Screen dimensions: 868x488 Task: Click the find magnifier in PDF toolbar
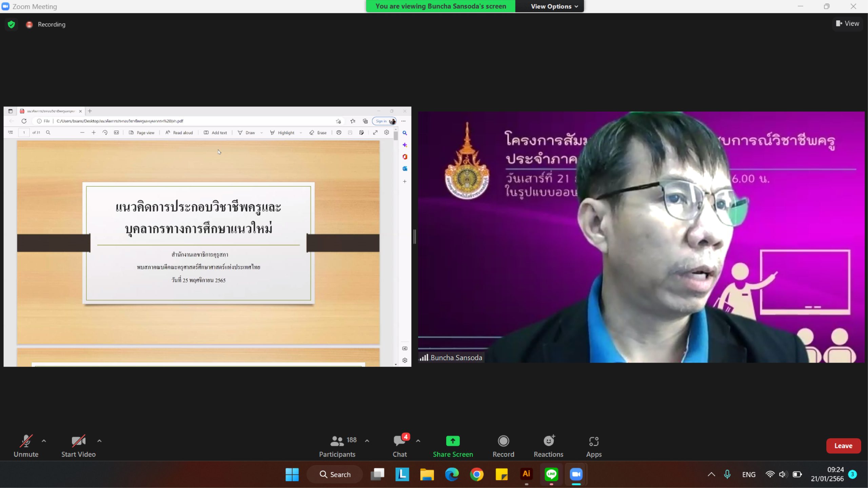tap(48, 133)
